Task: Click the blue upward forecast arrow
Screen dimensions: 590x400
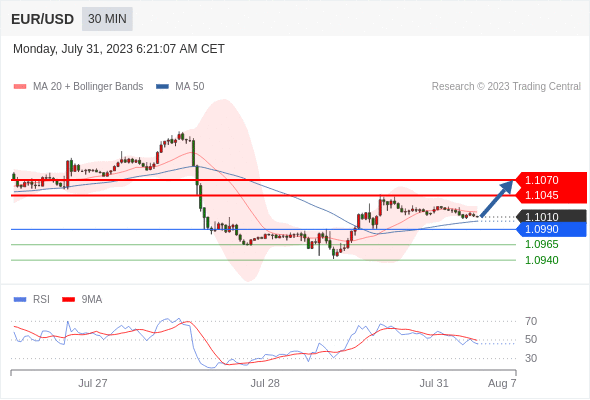Action: coord(497,198)
